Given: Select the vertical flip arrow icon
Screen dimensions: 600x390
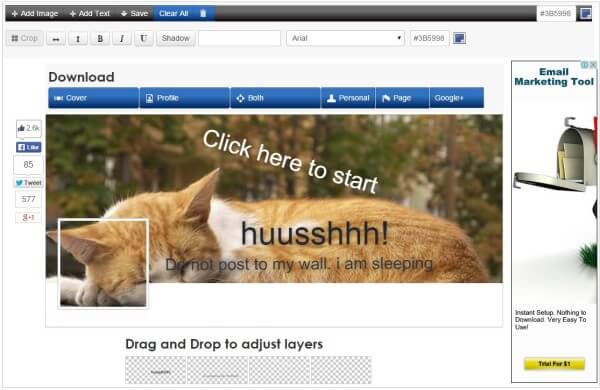Looking at the screenshot, I should [78, 39].
